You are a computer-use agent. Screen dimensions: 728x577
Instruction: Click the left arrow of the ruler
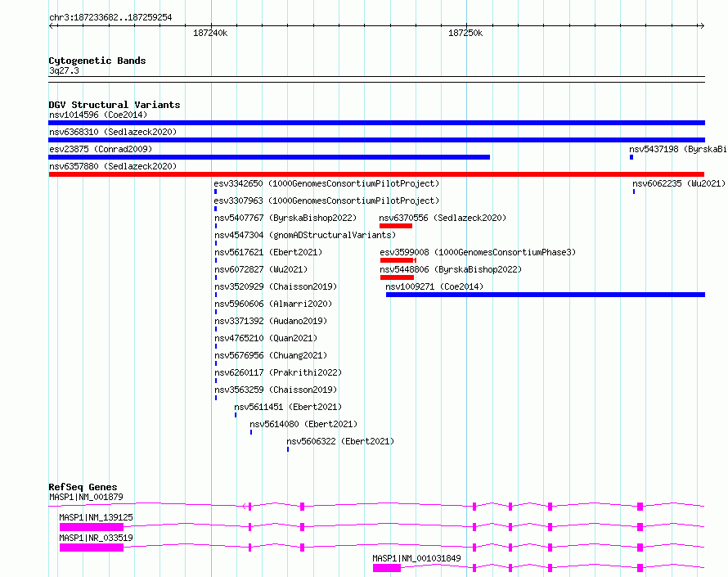click(51, 25)
